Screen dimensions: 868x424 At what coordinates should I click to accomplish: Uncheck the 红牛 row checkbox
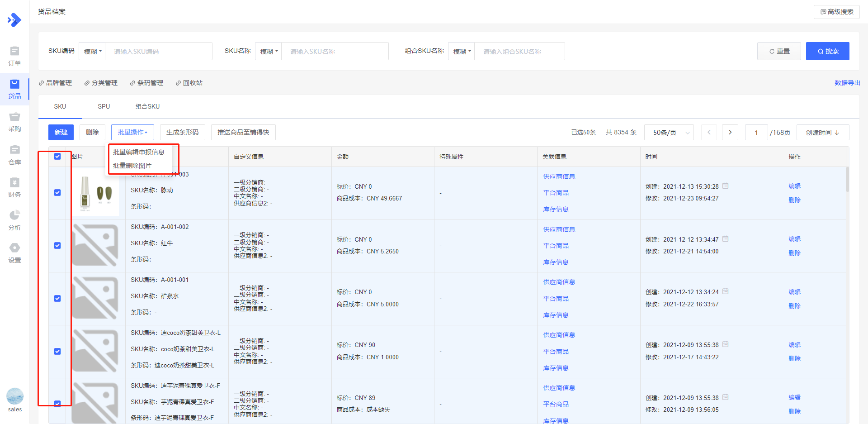point(57,246)
